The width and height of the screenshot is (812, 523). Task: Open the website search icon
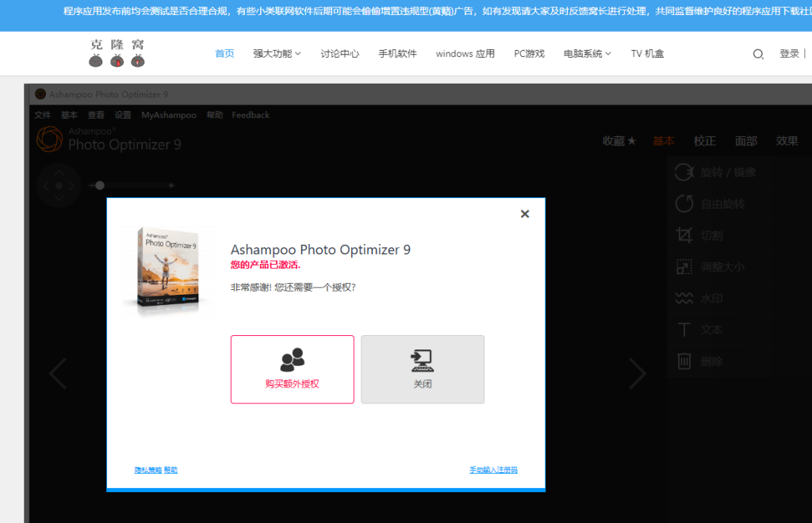coord(758,54)
